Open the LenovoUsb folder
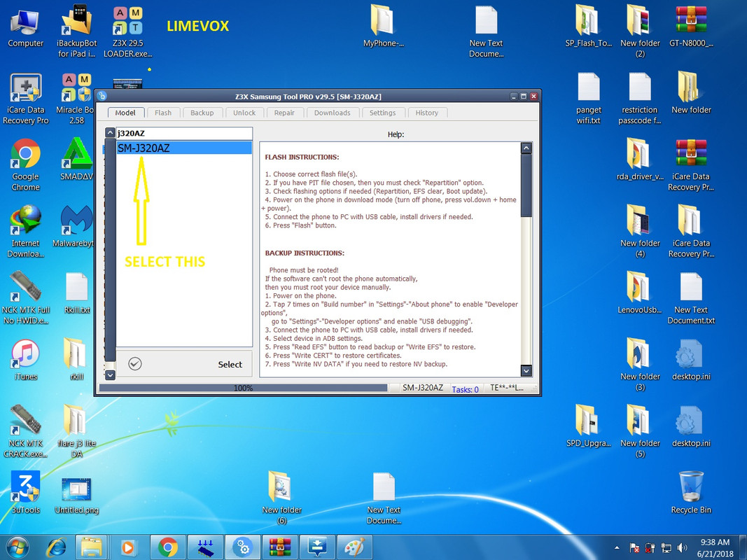 click(640, 293)
